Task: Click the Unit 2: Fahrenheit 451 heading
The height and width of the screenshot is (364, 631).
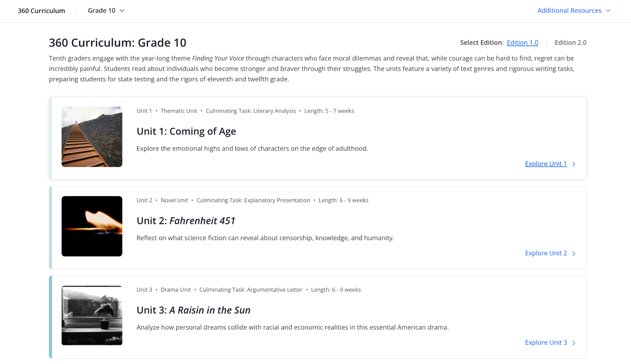Action: [x=186, y=221]
